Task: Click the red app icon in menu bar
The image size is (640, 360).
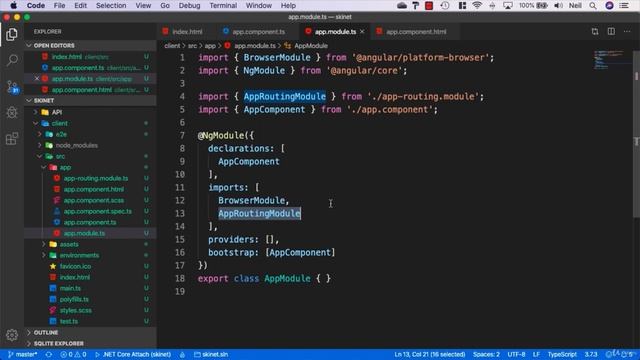Action: [x=429, y=5]
